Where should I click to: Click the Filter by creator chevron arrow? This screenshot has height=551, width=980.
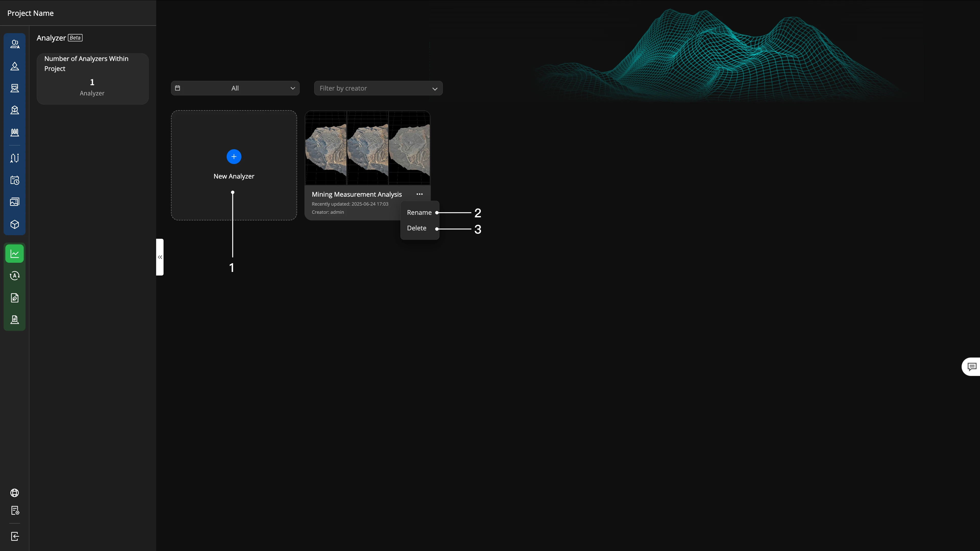(x=435, y=89)
